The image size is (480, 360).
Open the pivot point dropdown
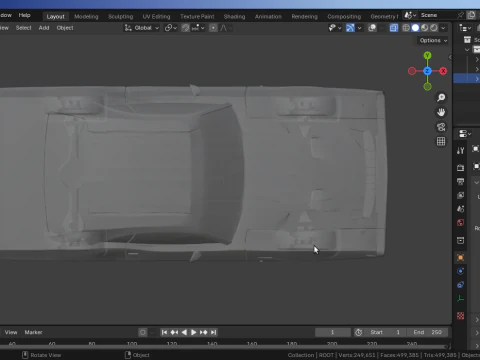point(171,28)
